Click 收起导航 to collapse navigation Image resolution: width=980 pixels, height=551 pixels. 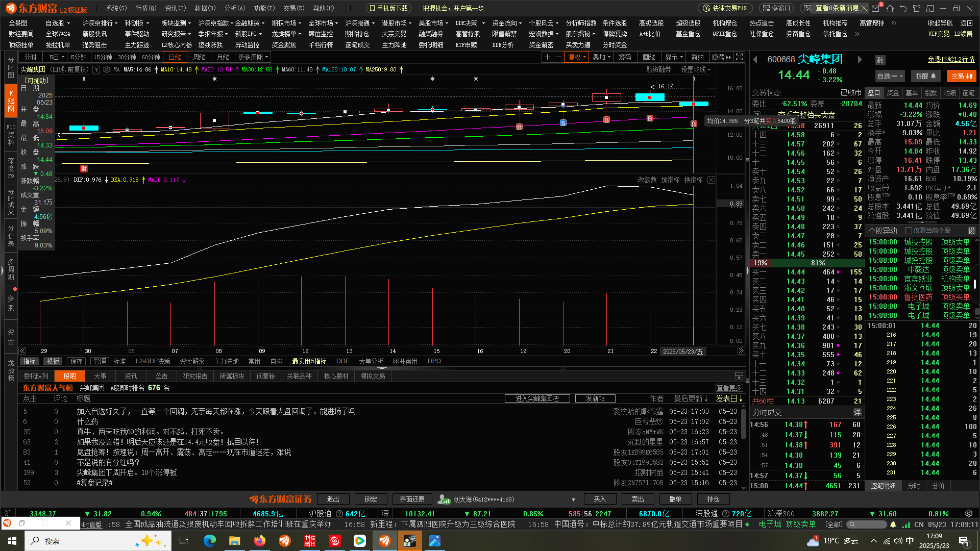click(940, 23)
